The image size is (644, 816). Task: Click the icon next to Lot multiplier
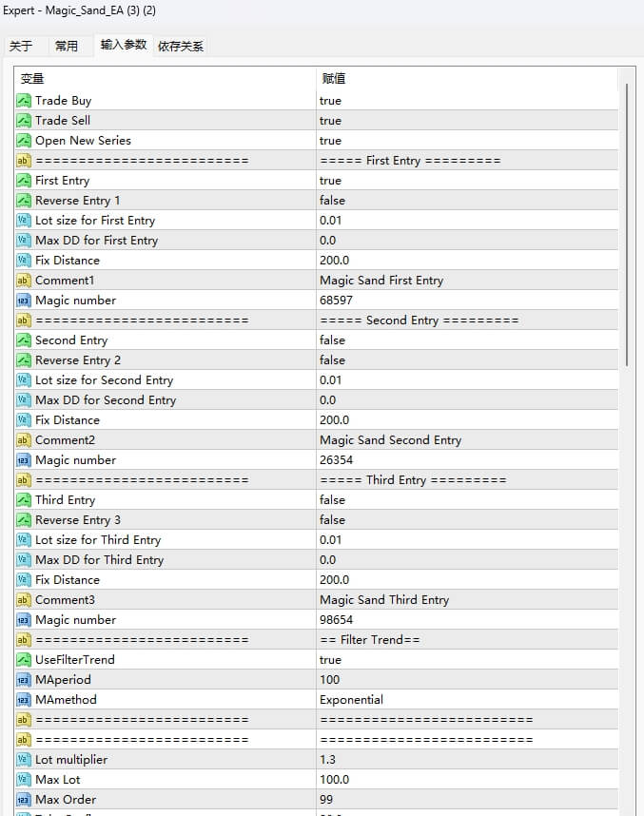pyautogui.click(x=24, y=760)
